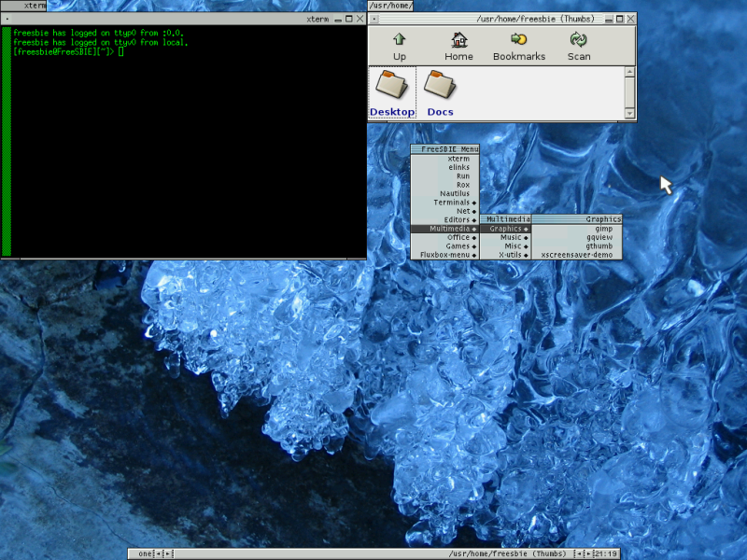This screenshot has height=560, width=747.
Task: Choose gqview in Graphics submenu
Action: coord(599,237)
